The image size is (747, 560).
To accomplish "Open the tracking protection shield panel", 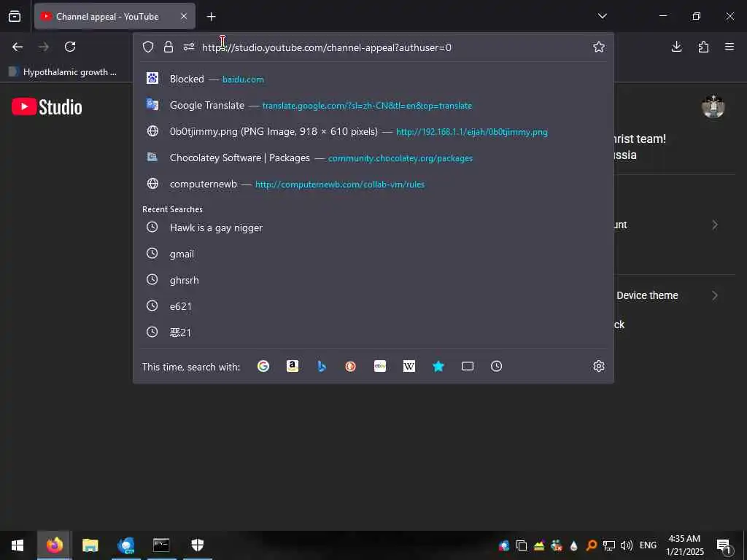I will tap(148, 47).
